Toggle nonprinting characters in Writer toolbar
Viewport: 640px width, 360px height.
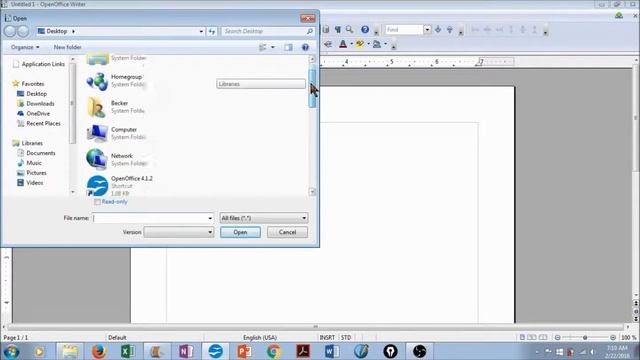coord(338,29)
